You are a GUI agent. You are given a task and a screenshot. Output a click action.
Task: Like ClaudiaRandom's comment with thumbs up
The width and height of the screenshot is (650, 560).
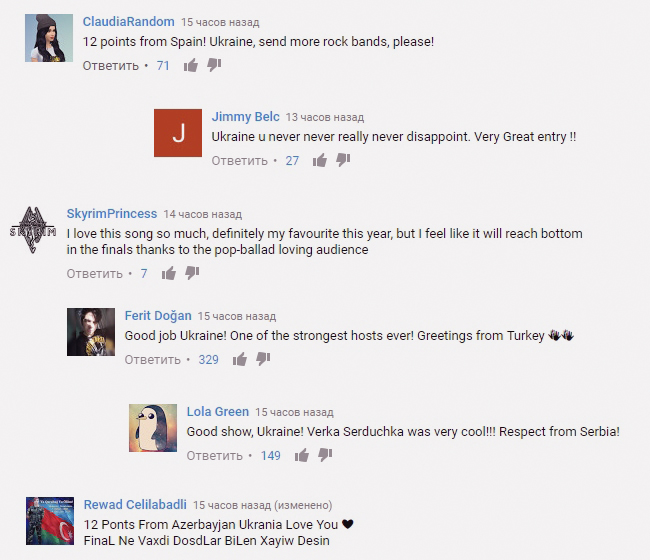point(191,65)
